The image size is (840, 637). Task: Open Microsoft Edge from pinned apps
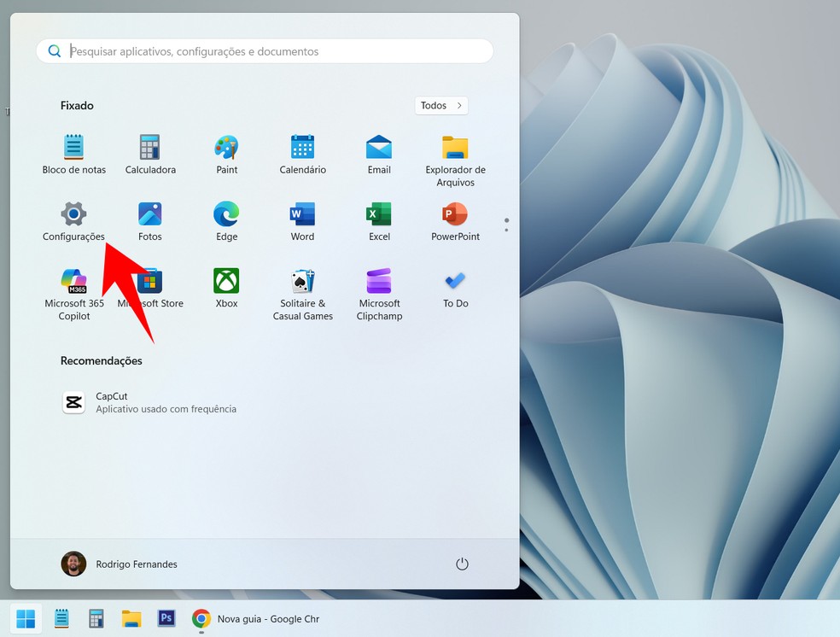pos(226,221)
